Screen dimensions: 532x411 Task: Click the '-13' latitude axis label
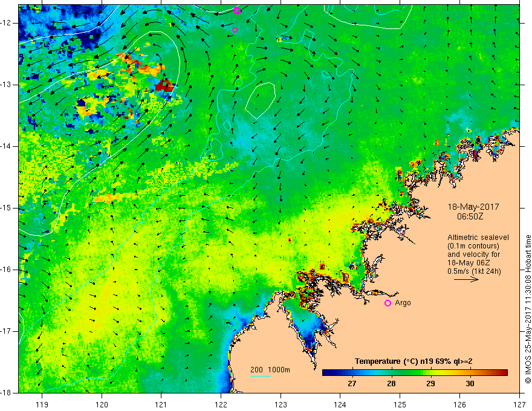[x=6, y=85]
